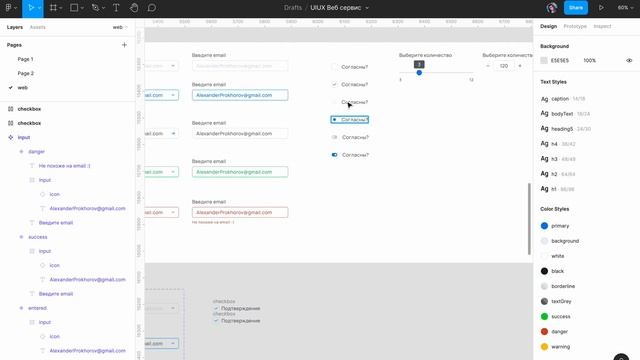This screenshot has width=640, height=360.
Task: Select icon layer under danger
Action: coord(54,194)
